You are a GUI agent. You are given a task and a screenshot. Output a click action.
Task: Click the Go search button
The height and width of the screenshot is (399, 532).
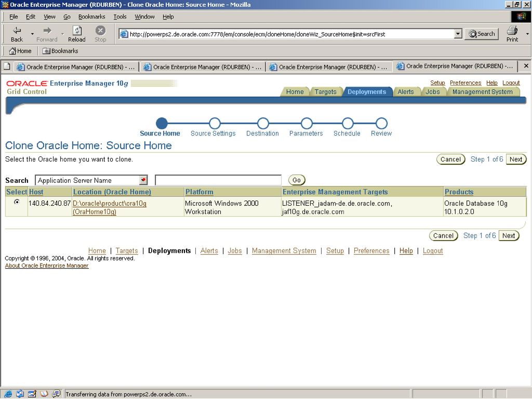pyautogui.click(x=297, y=180)
